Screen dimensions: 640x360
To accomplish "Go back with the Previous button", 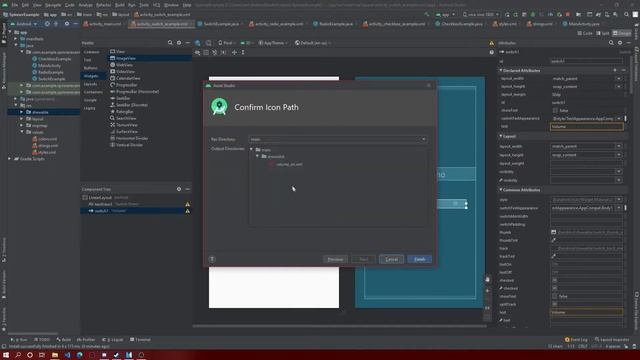I will tap(335, 259).
